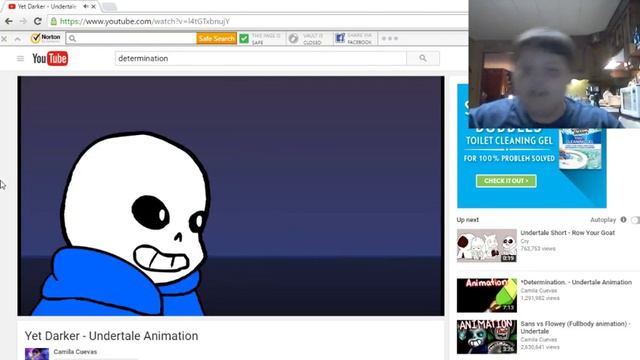Click the Sans animation video player
The height and width of the screenshot is (360, 640).
(231, 196)
